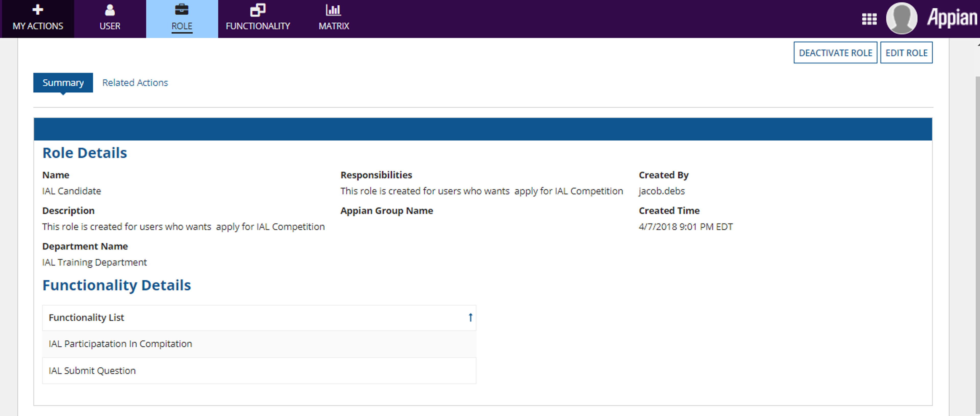Open the Matrix chart icon
The image size is (980, 416).
click(x=334, y=10)
